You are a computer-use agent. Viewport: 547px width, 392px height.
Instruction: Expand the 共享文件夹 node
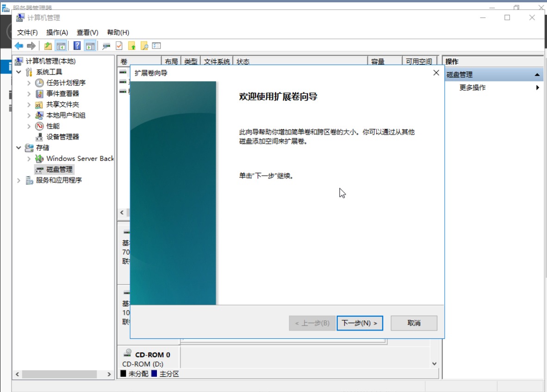tap(29, 104)
